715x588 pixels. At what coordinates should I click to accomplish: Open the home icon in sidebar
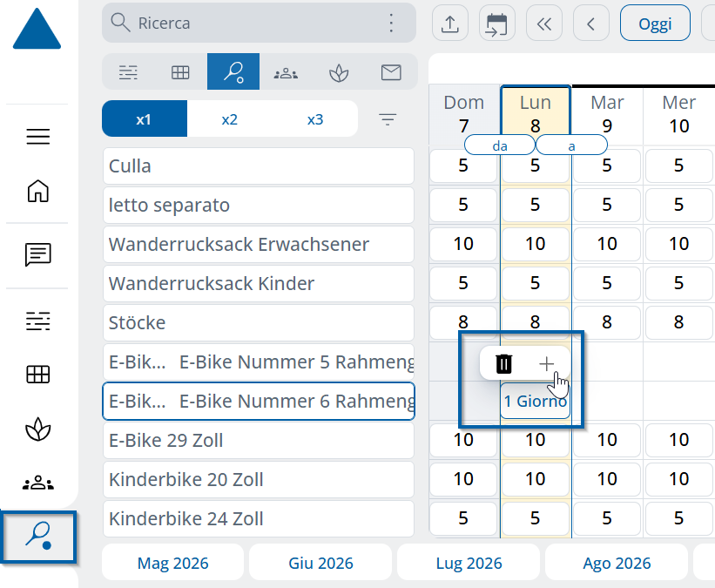[x=37, y=191]
